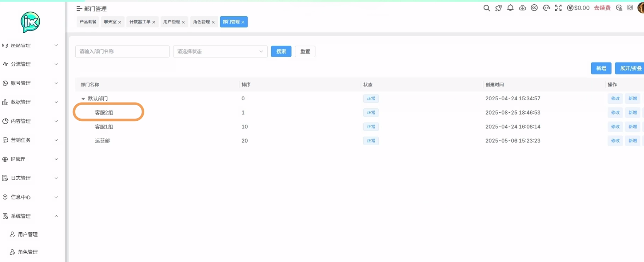Screen dimensions: 644x262
Task: Switch to the 用户管理 tab
Action: 172,22
